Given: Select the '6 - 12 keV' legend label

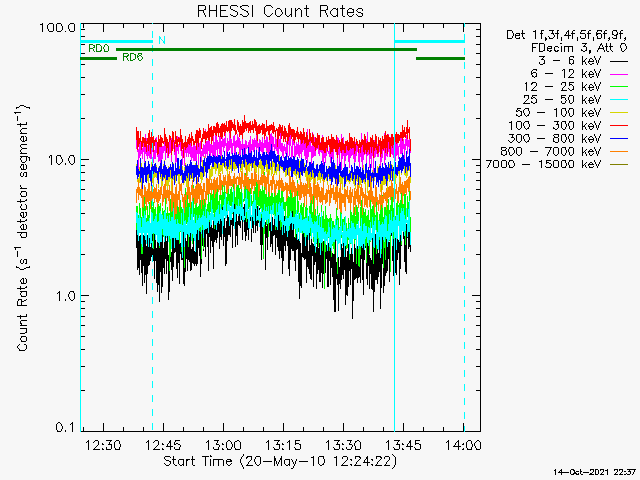Looking at the screenshot, I should tap(566, 74).
